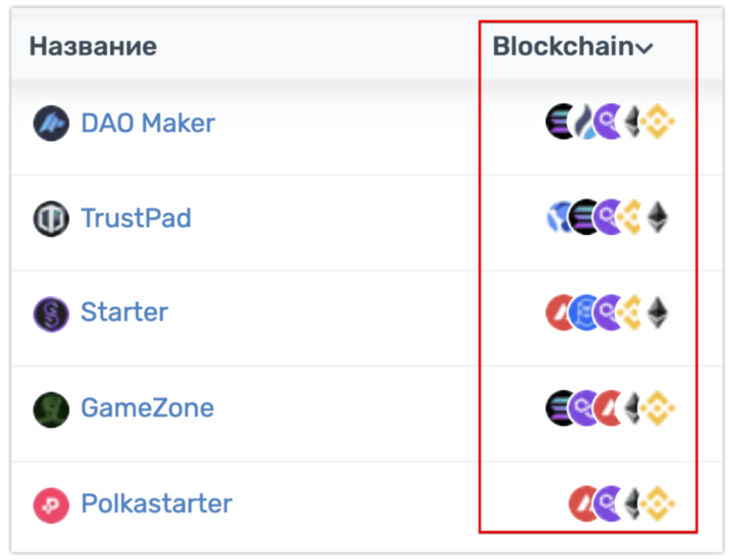Select the BNB Chain icon in DAO Maker row
Viewport: 734px width, 560px height.
click(658, 122)
